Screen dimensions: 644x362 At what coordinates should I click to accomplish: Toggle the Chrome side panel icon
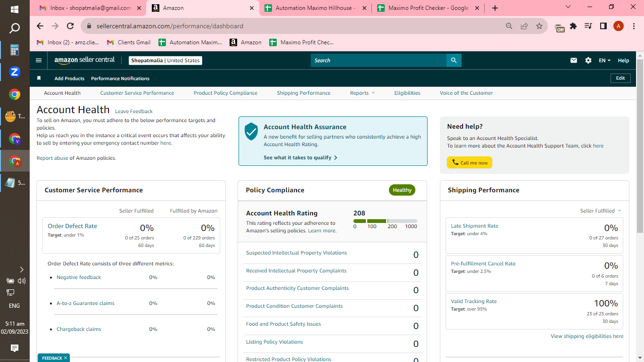[x=603, y=26]
